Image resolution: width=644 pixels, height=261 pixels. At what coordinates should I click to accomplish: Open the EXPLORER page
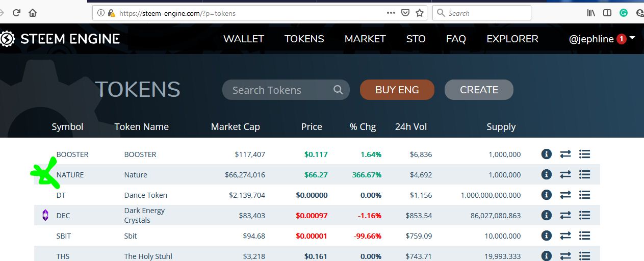(x=512, y=39)
